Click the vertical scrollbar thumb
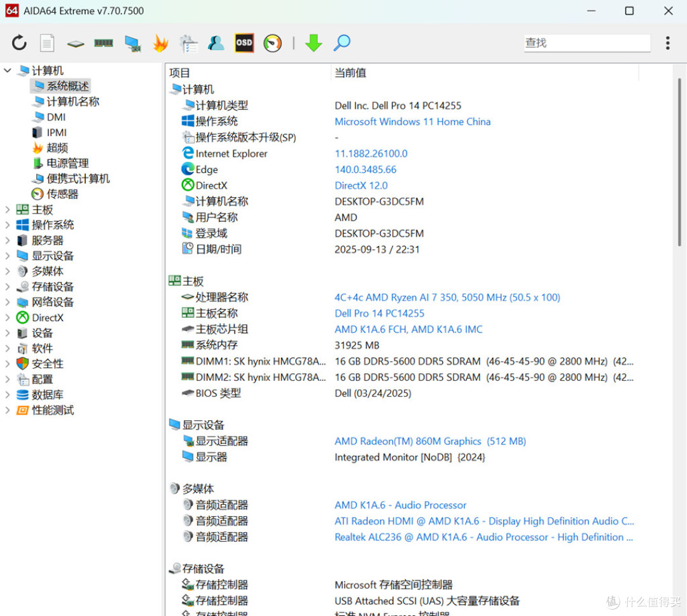The height and width of the screenshot is (616, 687). coord(679,162)
